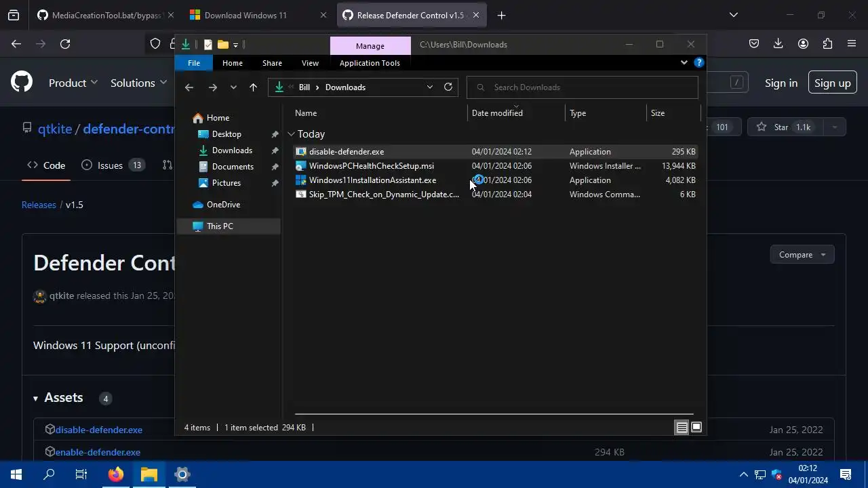
Task: Sort files by Size column header
Action: tap(673, 113)
